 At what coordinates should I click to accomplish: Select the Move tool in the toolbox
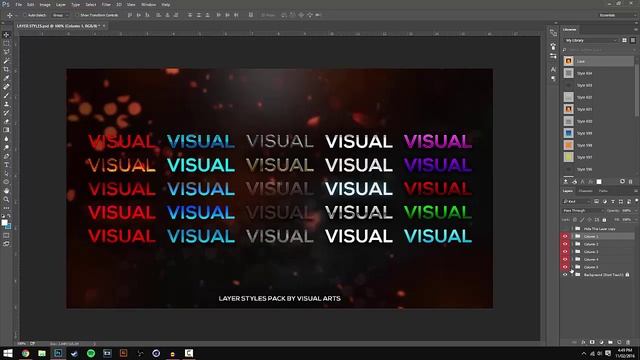[6, 35]
